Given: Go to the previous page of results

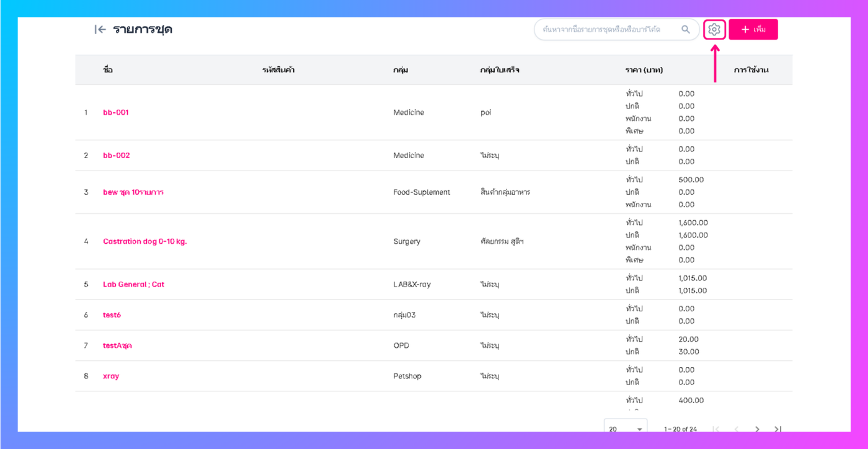Looking at the screenshot, I should 737,429.
